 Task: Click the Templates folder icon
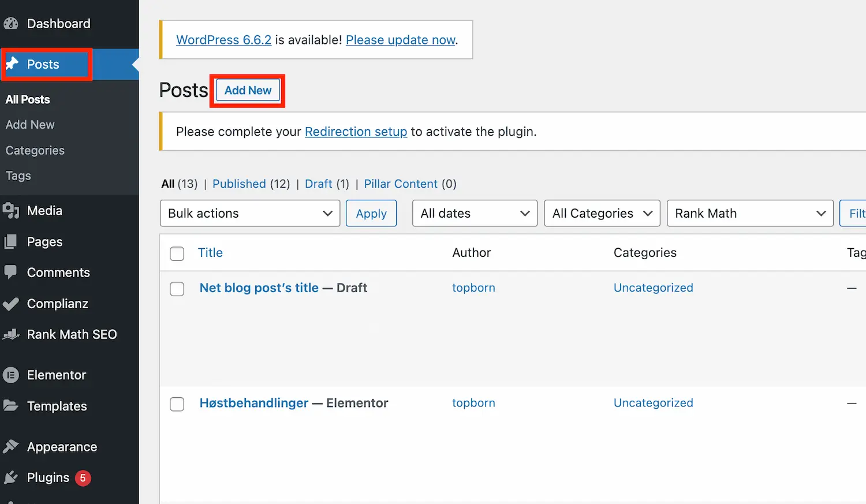click(11, 406)
